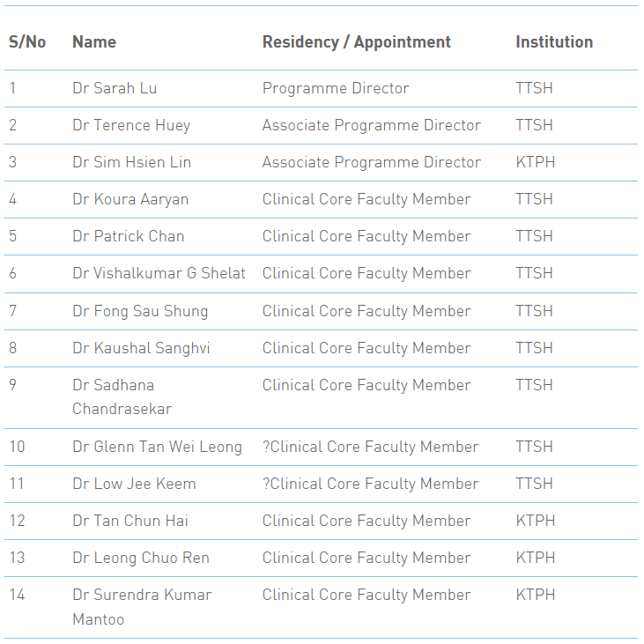Click Programme Director appointment text
644x644 pixels.
tap(336, 88)
